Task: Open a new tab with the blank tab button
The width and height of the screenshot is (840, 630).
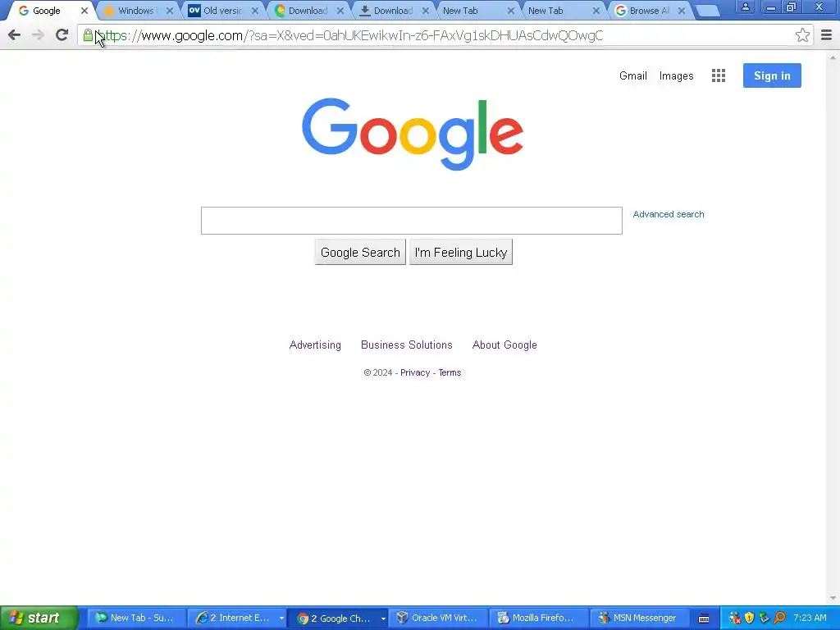Action: tap(707, 11)
